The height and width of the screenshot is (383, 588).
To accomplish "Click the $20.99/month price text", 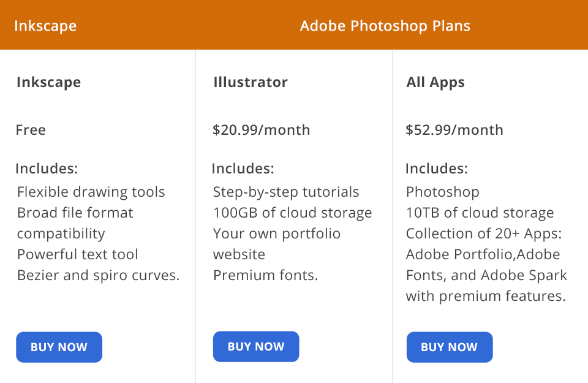I will (262, 130).
